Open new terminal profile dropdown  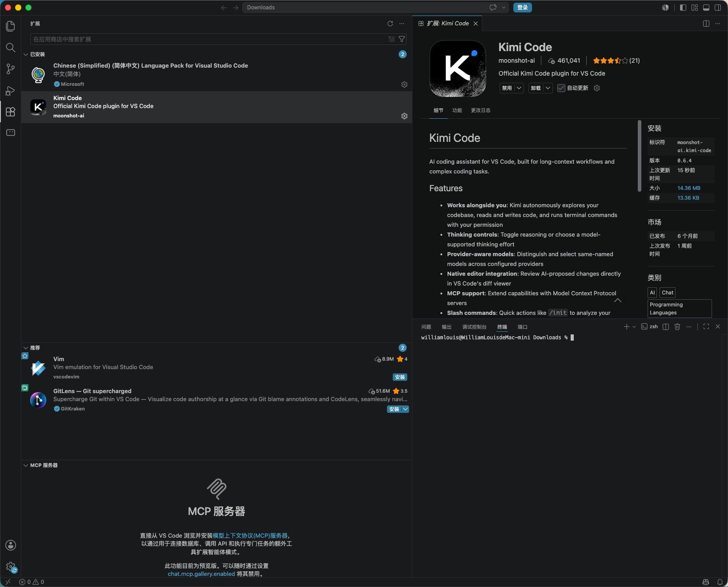pos(634,327)
